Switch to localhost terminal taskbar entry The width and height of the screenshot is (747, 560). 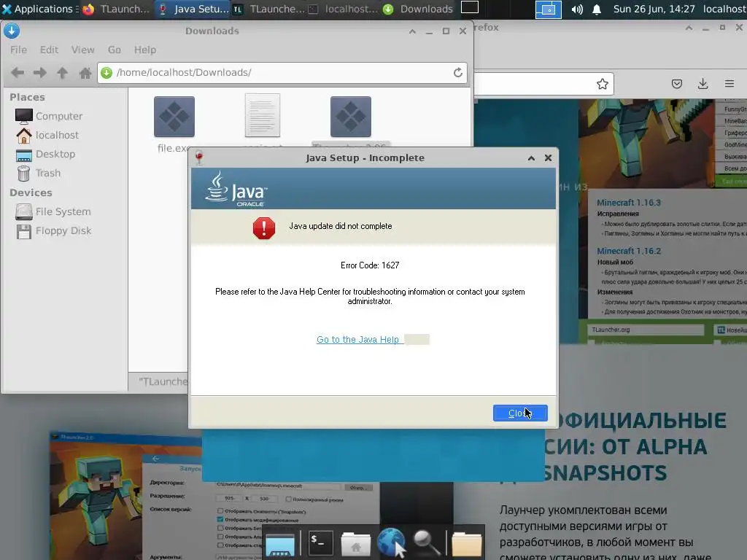(x=343, y=9)
